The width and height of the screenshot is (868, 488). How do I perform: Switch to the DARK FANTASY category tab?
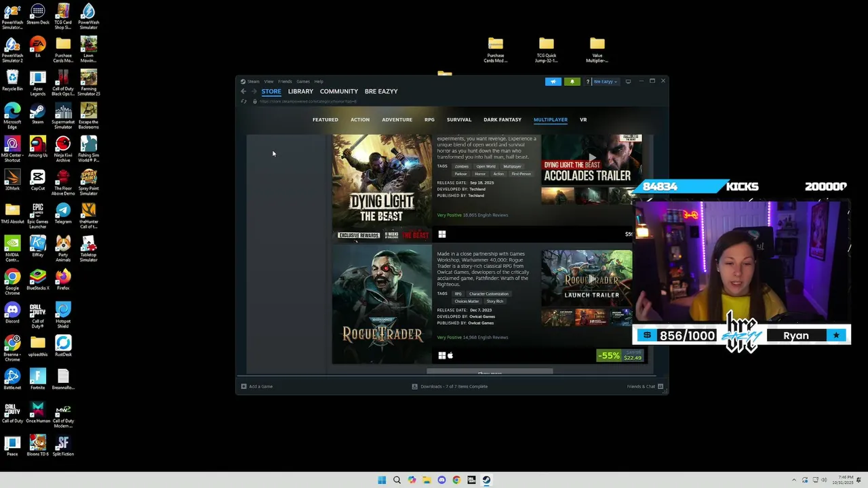[x=502, y=120]
